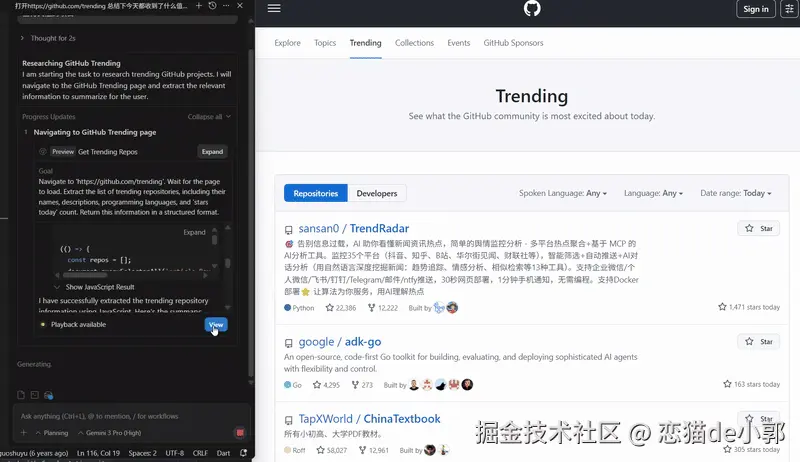Show JavaScript Result section

(x=94, y=287)
